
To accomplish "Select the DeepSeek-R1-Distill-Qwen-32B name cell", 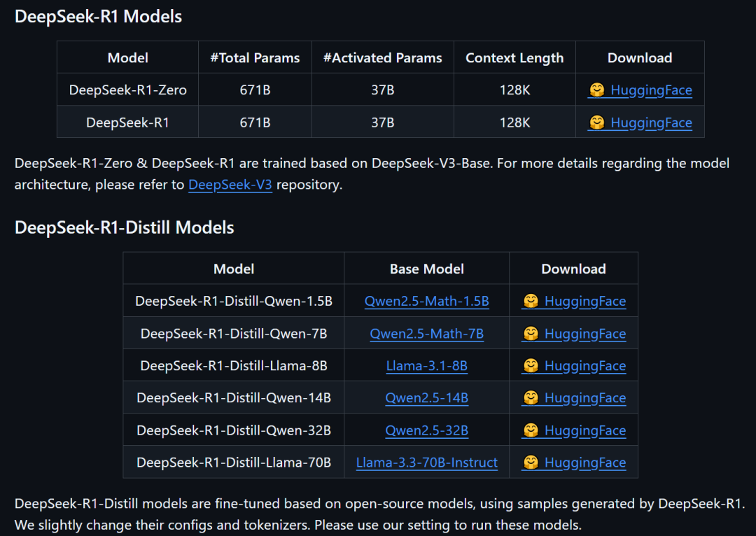I will 234,430.
